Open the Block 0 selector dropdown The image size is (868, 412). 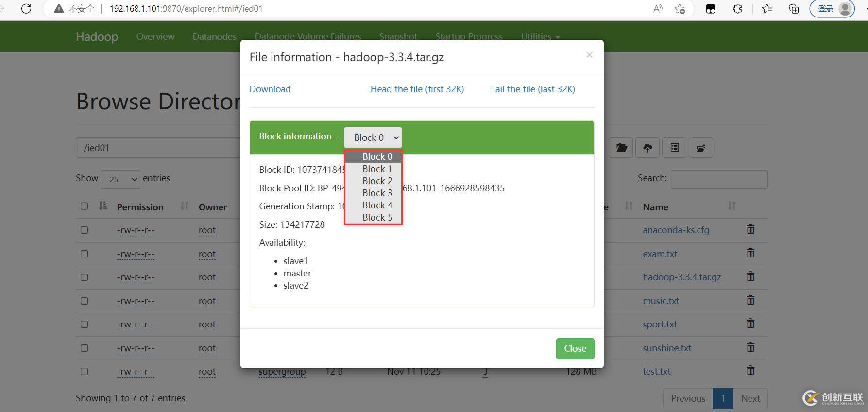pyautogui.click(x=373, y=137)
